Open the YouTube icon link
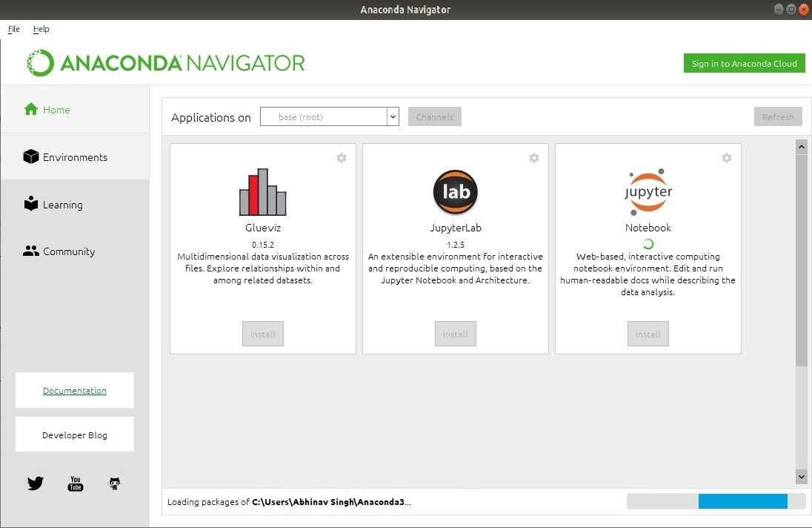The height and width of the screenshot is (528, 812). pos(76,484)
